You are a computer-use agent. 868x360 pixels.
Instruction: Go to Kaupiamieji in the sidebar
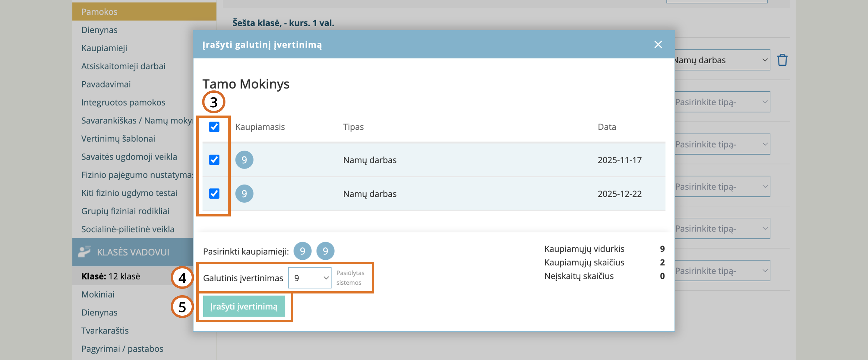coord(104,48)
